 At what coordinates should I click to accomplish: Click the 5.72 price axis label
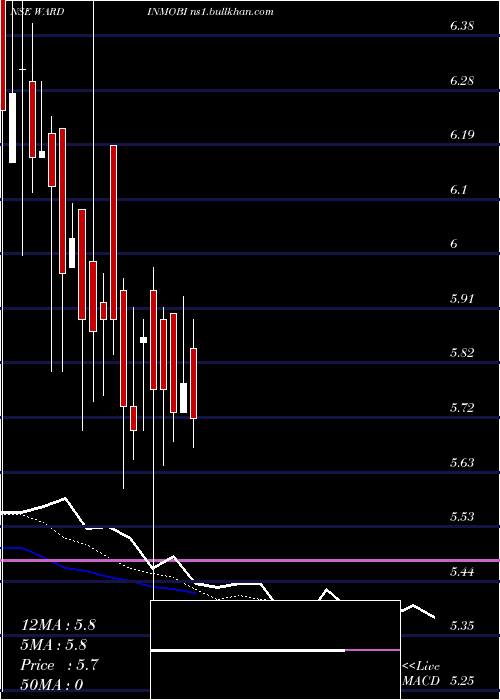pos(462,408)
